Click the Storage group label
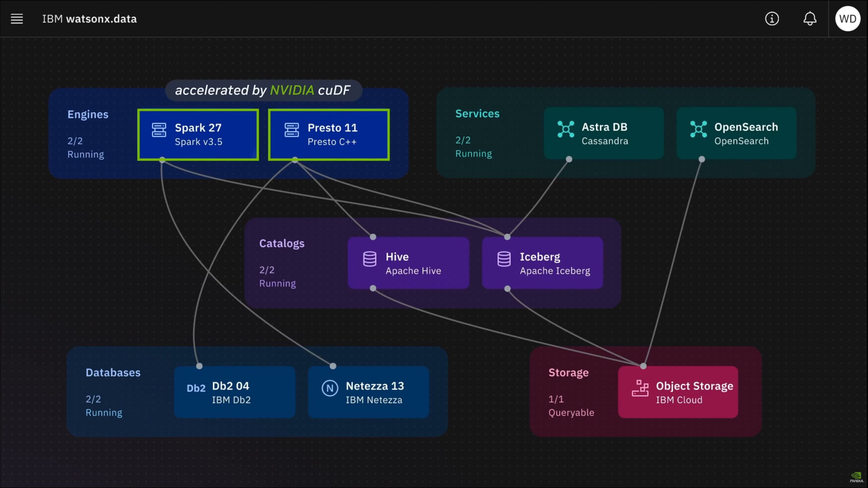The image size is (868, 488). point(568,373)
